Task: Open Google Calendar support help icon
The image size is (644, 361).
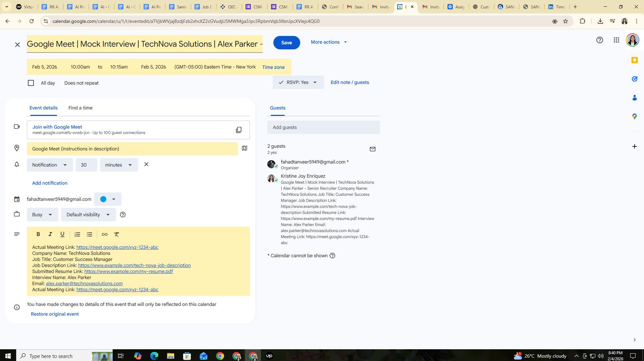Action: tap(600, 40)
